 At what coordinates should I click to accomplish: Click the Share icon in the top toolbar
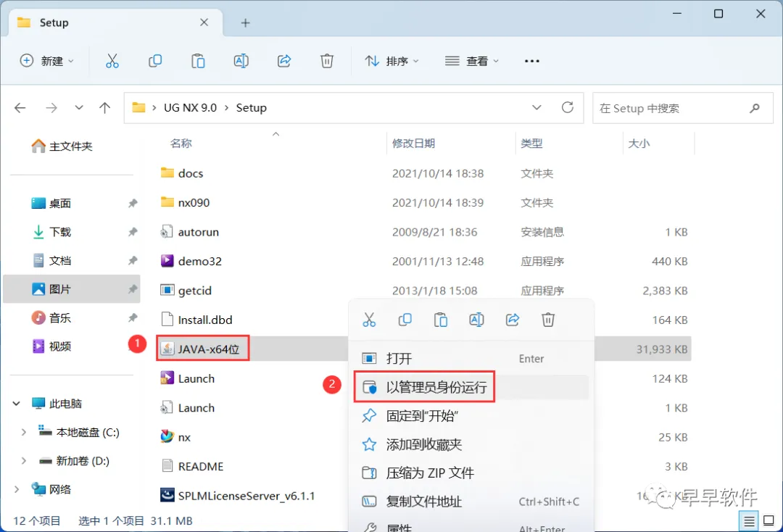[x=284, y=61]
